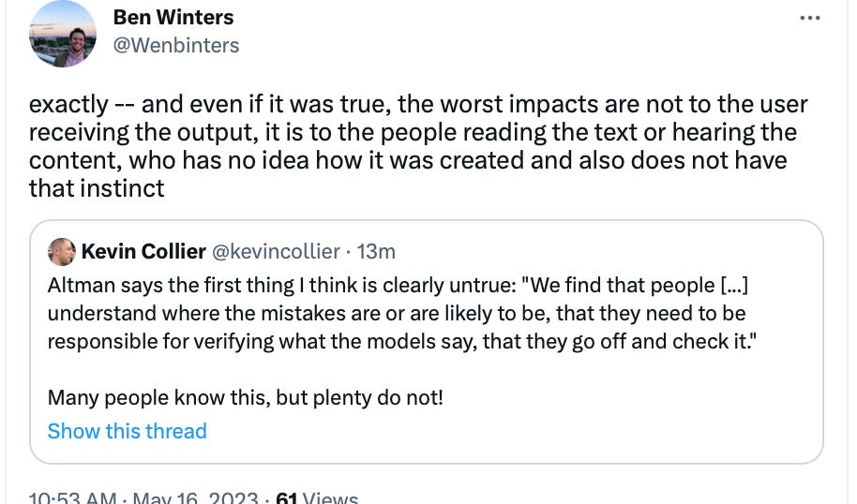This screenshot has height=504, width=857.
Task: Open Ben Winters' profile photo
Action: click(64, 34)
